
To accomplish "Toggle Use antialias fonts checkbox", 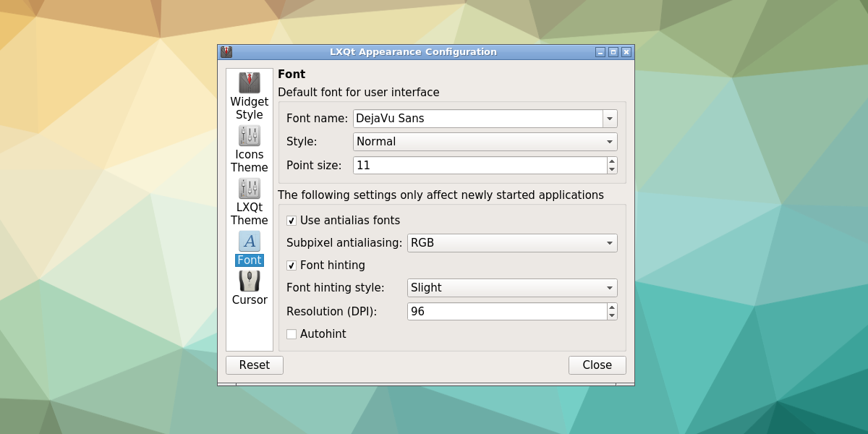I will (x=292, y=221).
